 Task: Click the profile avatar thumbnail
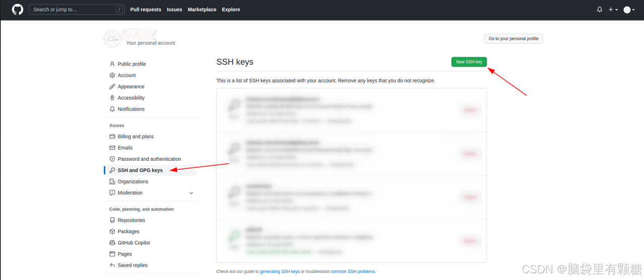pyautogui.click(x=112, y=38)
